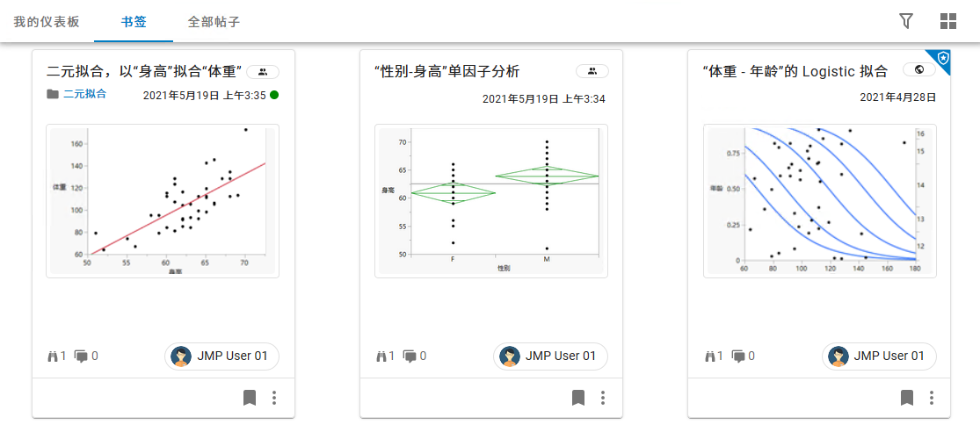Click the shared-group icon on bivariate fit card
The width and height of the screenshot is (980, 432).
(x=263, y=71)
